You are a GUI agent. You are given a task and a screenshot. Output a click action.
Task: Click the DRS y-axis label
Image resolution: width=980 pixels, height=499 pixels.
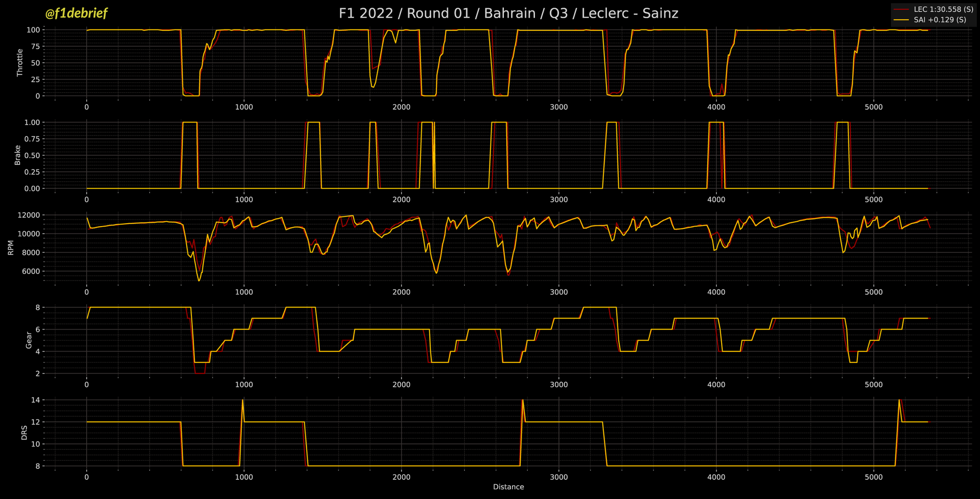[x=24, y=432]
